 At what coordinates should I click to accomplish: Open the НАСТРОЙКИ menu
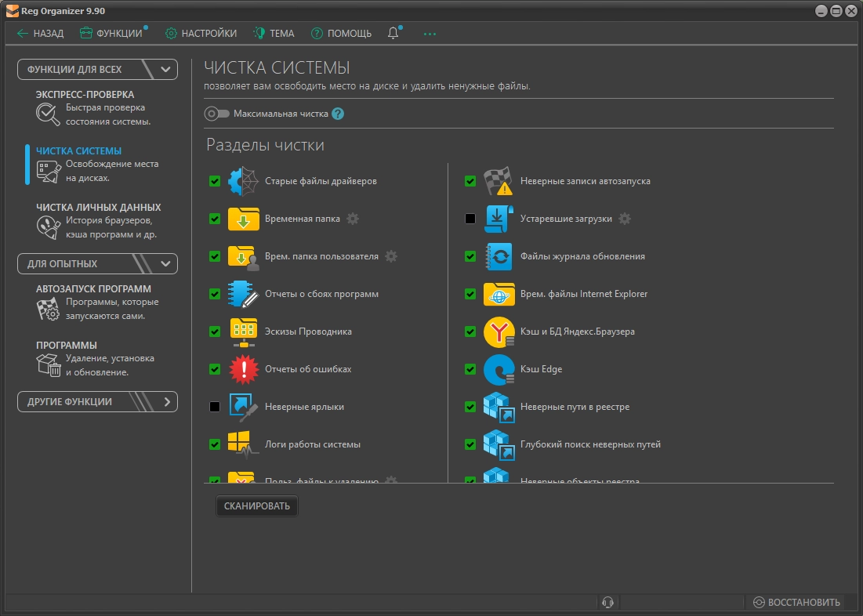(x=201, y=33)
